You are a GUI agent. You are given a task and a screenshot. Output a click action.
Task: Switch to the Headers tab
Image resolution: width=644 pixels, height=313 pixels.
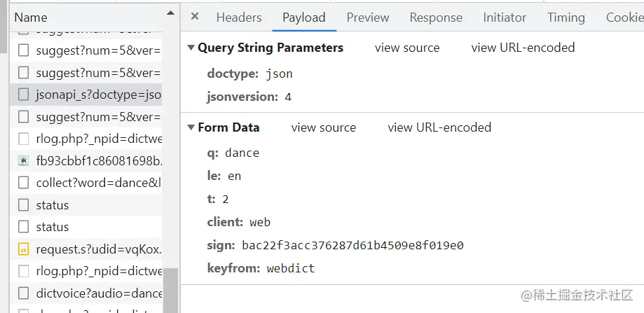point(239,18)
